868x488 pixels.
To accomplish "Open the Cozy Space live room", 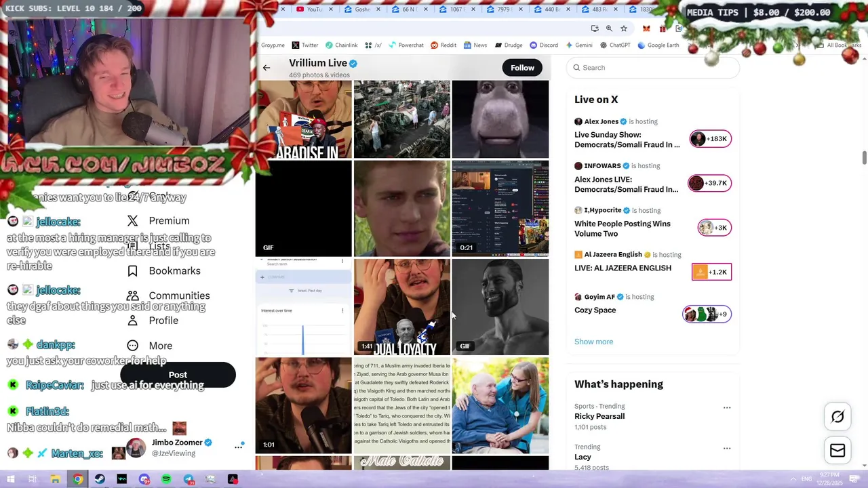I will [595, 310].
